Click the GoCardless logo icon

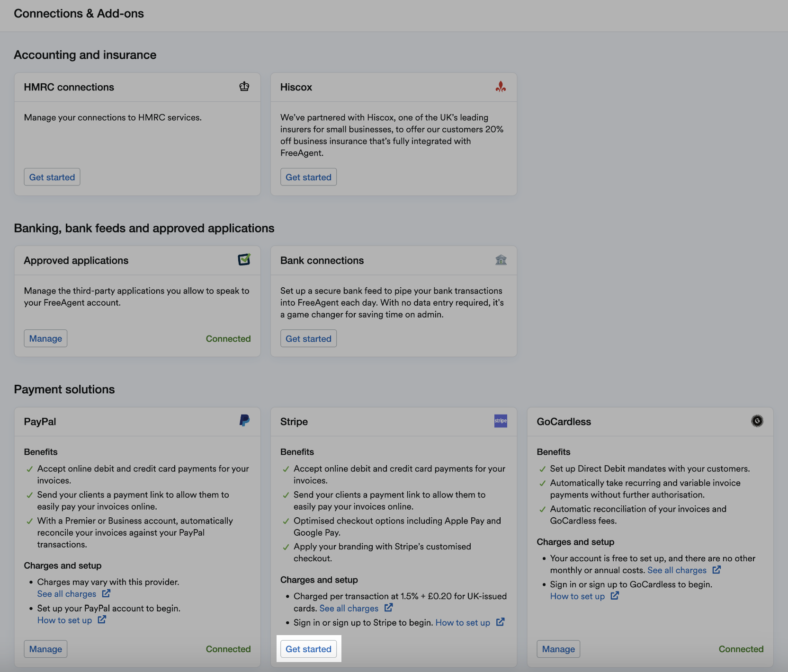pos(757,421)
